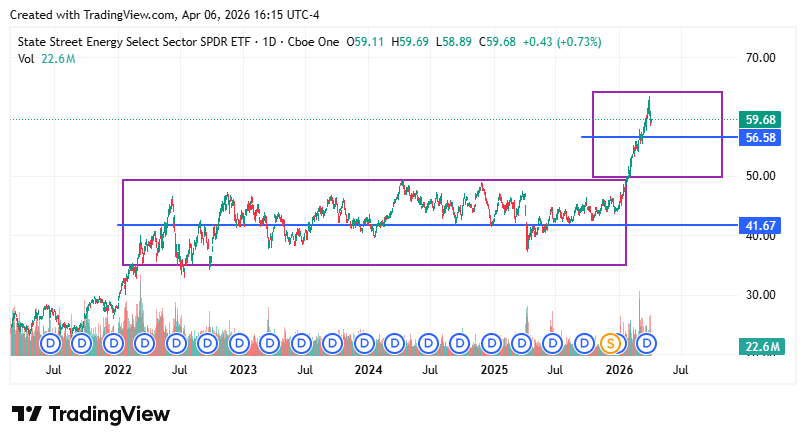Click the dotted green current price line
Viewport: 806px width, 444px height.
374,120
